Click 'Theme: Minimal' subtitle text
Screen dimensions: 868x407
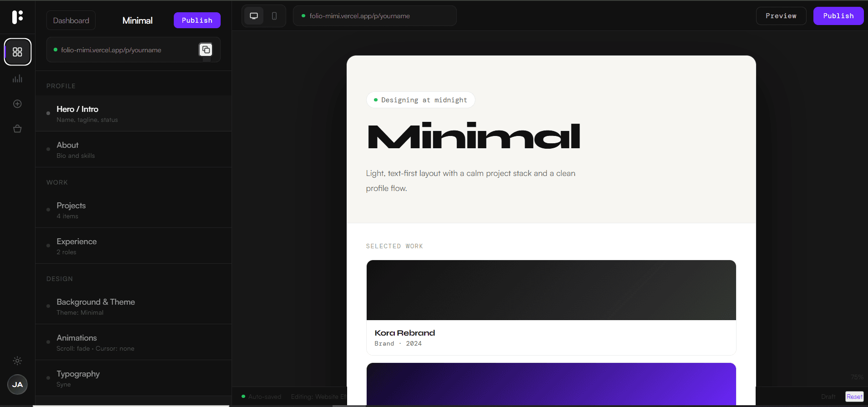80,313
